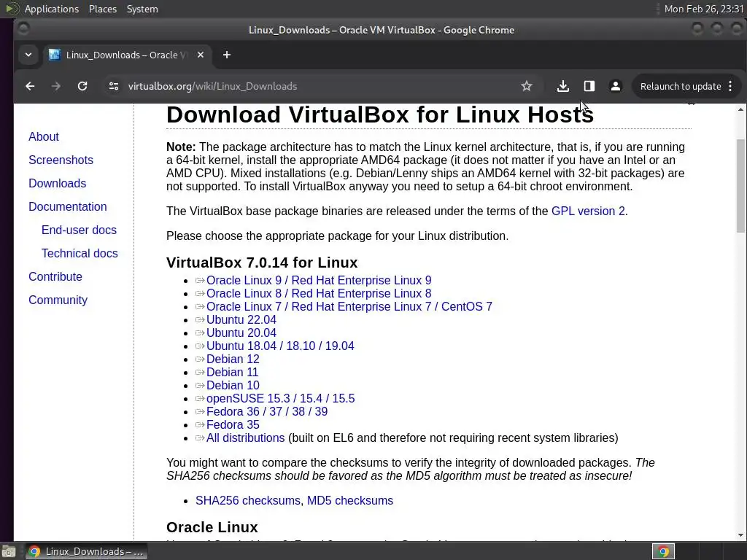Open the All distributions download link
This screenshot has width=747, height=560.
point(245,437)
